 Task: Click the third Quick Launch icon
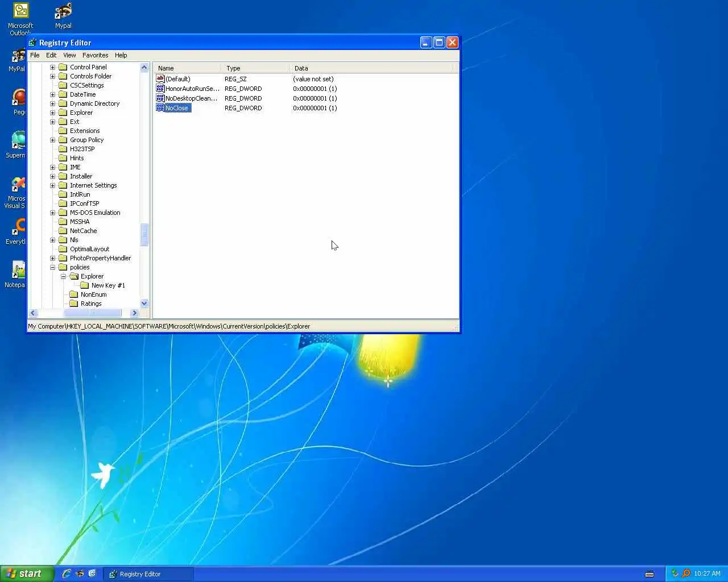[x=92, y=573]
